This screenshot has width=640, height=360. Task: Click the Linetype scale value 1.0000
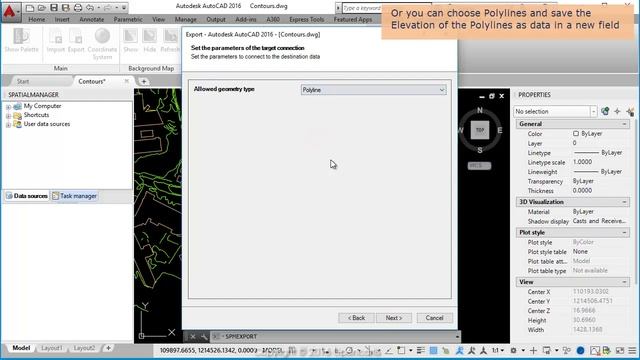click(582, 162)
